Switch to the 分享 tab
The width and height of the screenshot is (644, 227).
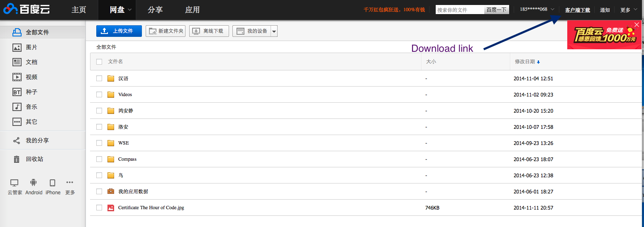(x=155, y=10)
